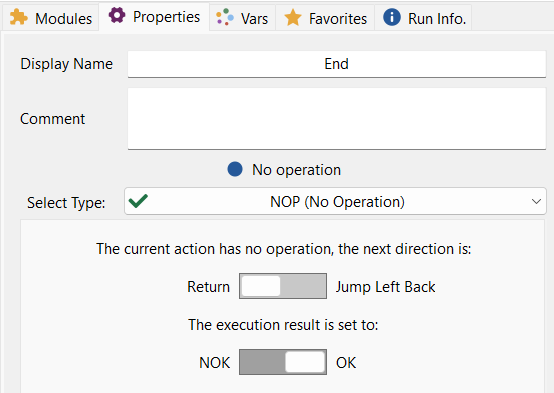This screenshot has width=554, height=393.
Task: Click the gold star Favorites icon
Action: (293, 17)
